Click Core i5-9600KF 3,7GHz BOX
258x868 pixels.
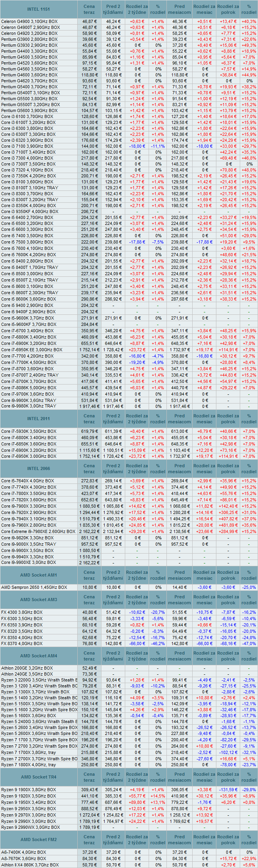(29, 324)
